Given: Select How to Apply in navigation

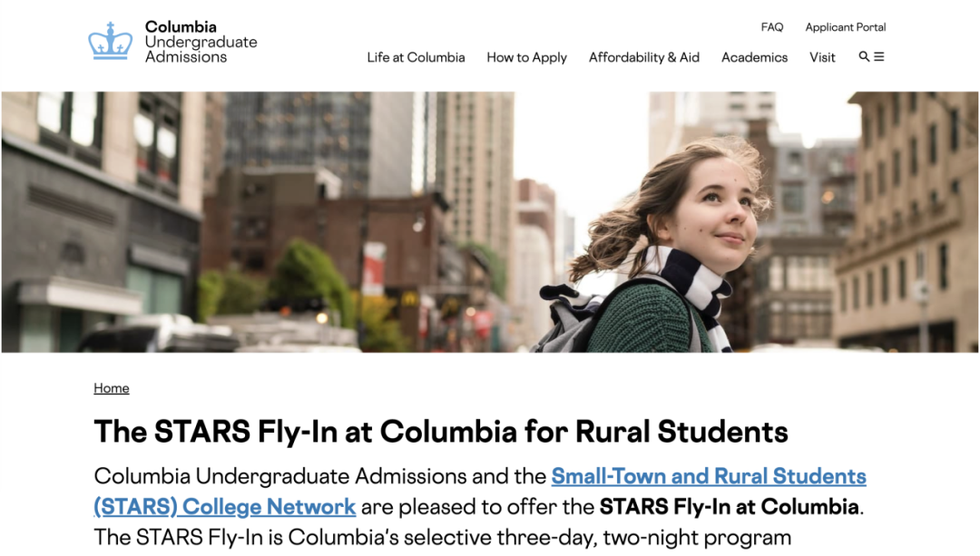Looking at the screenshot, I should coord(526,57).
